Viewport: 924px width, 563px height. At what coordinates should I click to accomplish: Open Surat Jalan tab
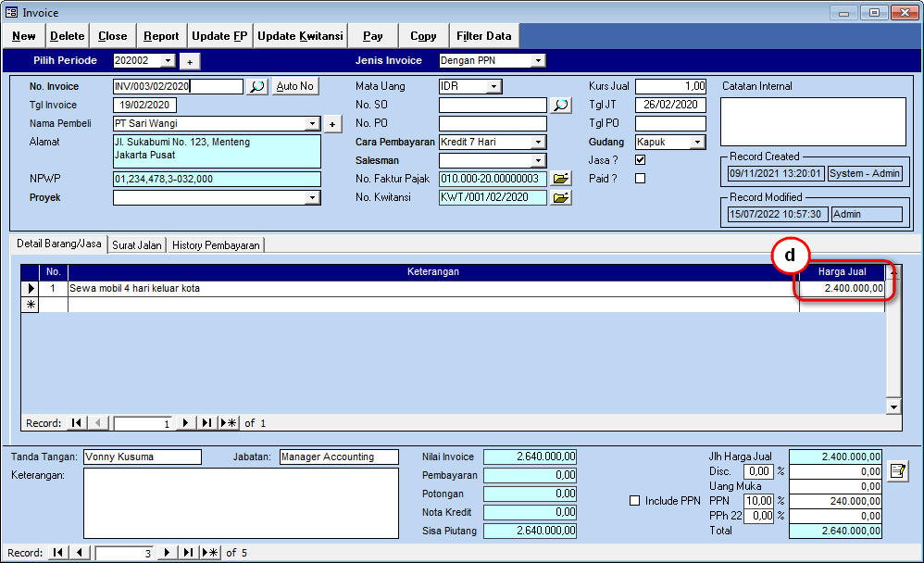pyautogui.click(x=137, y=245)
